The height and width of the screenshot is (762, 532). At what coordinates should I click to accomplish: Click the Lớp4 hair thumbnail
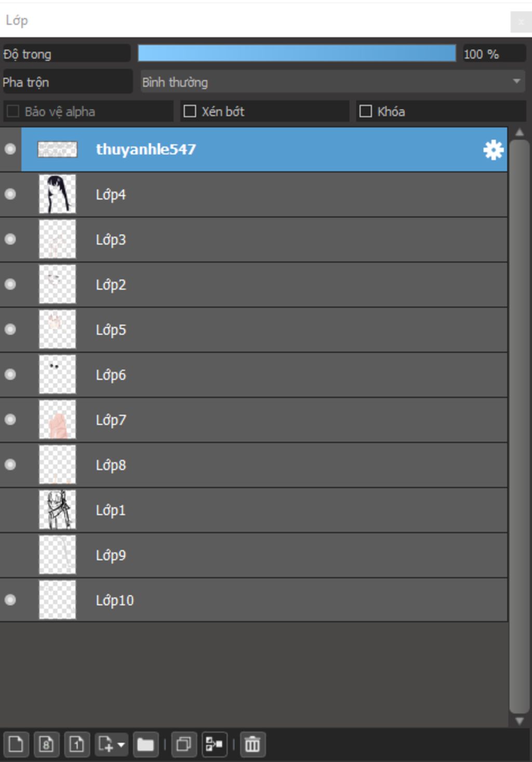click(x=57, y=194)
